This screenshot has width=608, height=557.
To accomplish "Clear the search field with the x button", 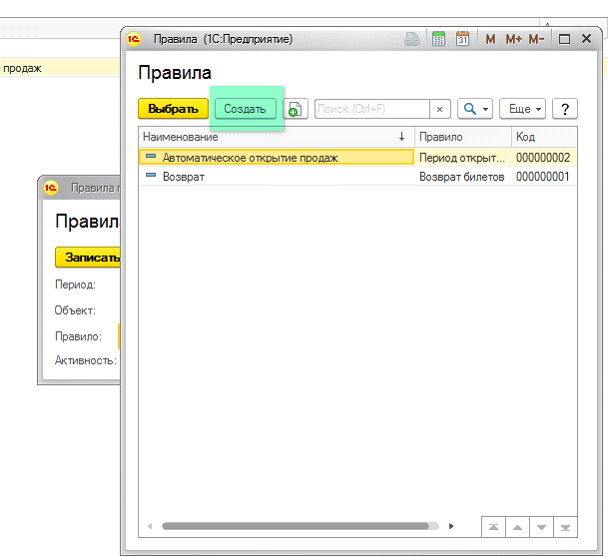I will [x=439, y=109].
